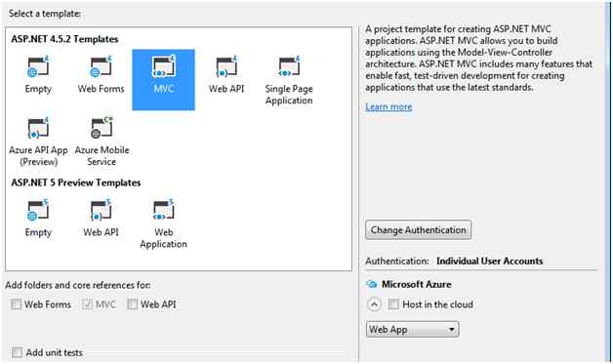Check the Host in the cloud option
This screenshot has height=364, width=613.
pos(393,304)
